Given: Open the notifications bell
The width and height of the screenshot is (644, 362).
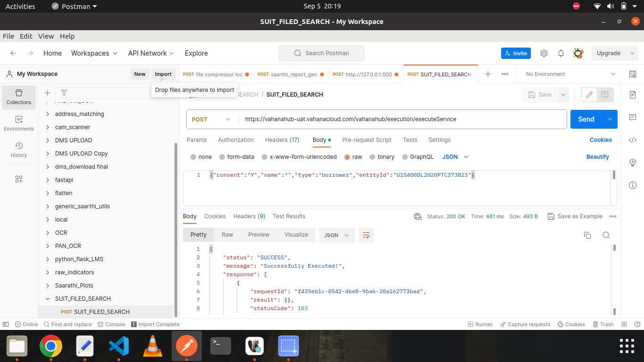Looking at the screenshot, I should (x=561, y=53).
